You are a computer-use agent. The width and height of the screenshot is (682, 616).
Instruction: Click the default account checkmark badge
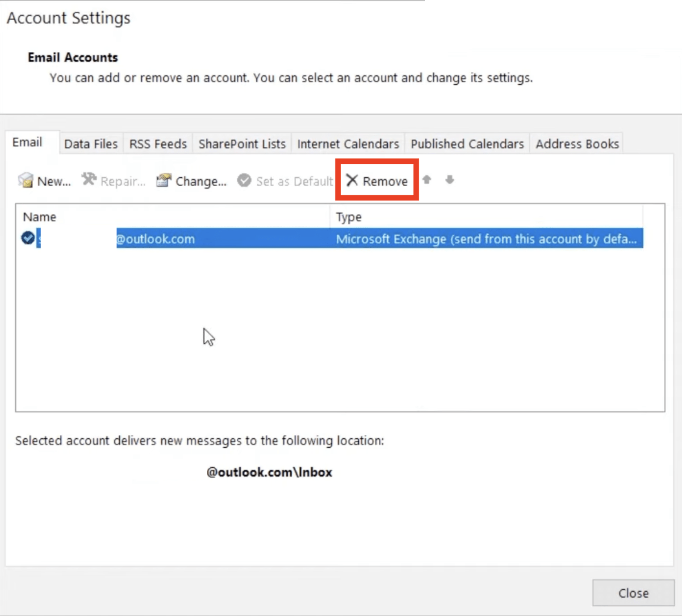pos(28,238)
